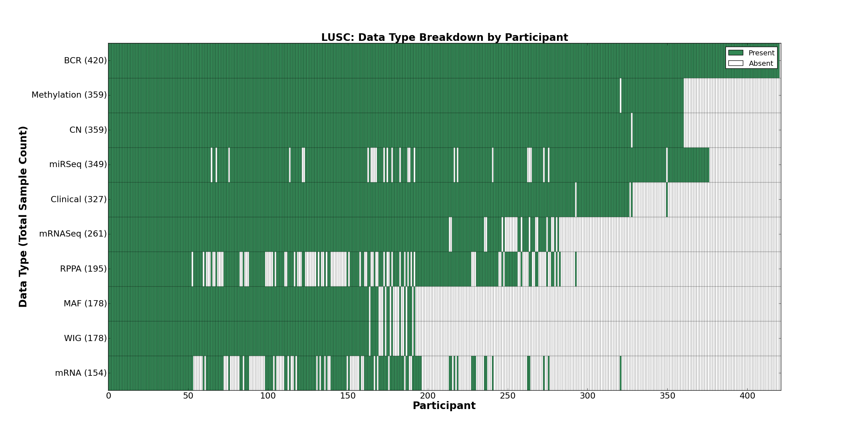Click the x-axis tick label 200
This screenshot has width=868, height=434.
[427, 396]
